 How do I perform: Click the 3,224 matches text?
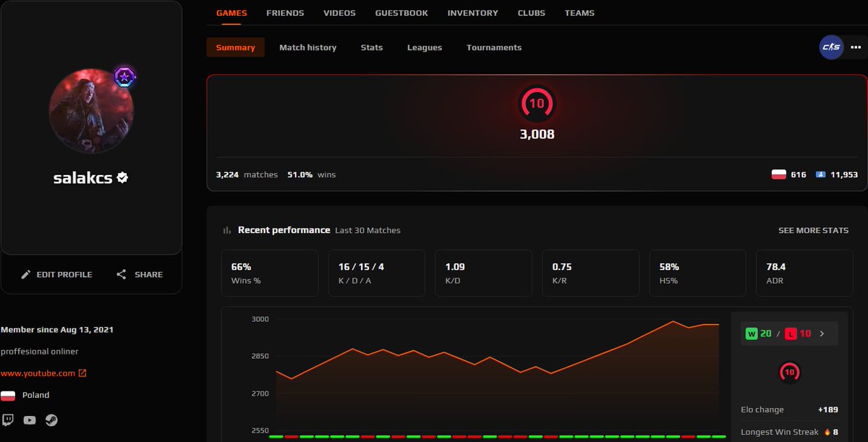pyautogui.click(x=247, y=175)
